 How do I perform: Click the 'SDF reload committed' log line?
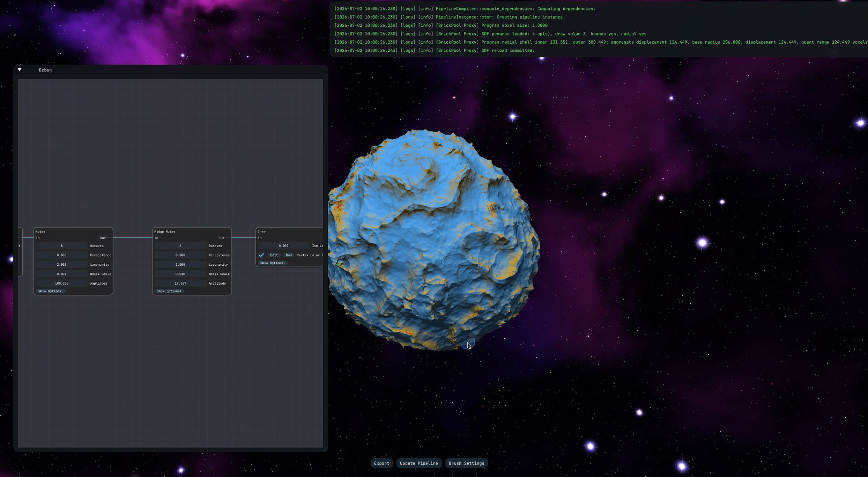[435, 51]
